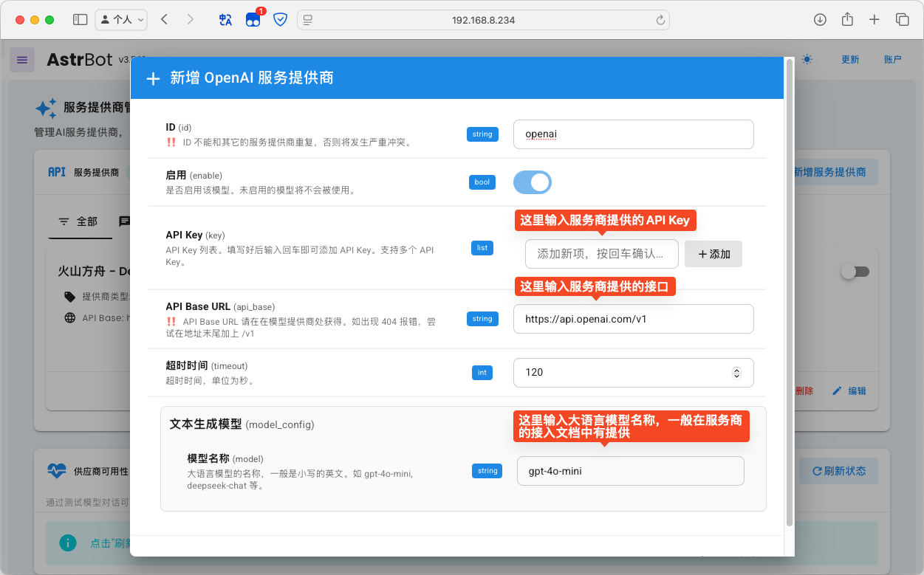Toggle the Safari sidebar button
Image resolution: width=924 pixels, height=575 pixels.
coord(81,20)
